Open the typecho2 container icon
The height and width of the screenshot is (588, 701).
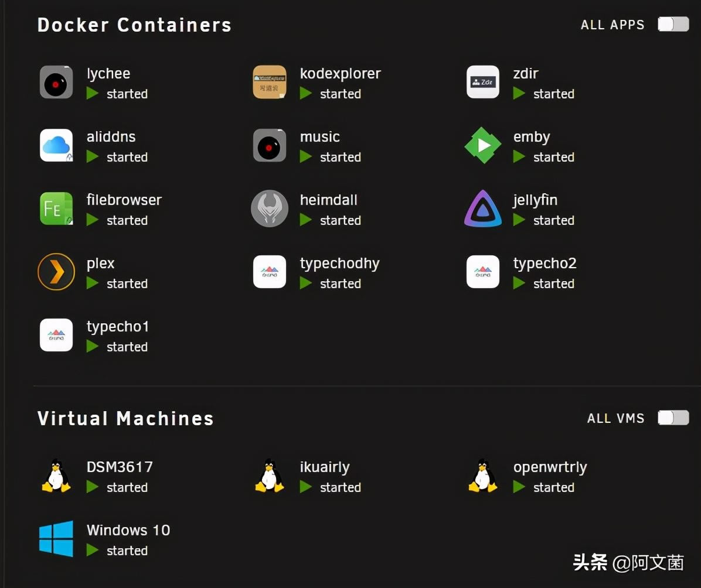click(x=483, y=272)
